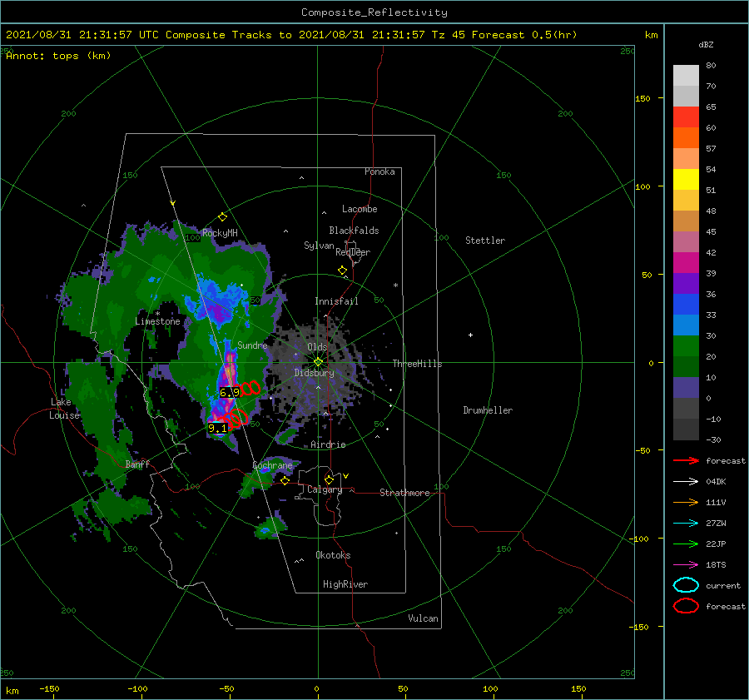Select the cyan 27ZW arrow legend icon
Image resolution: width=749 pixels, height=700 pixels.
click(686, 524)
